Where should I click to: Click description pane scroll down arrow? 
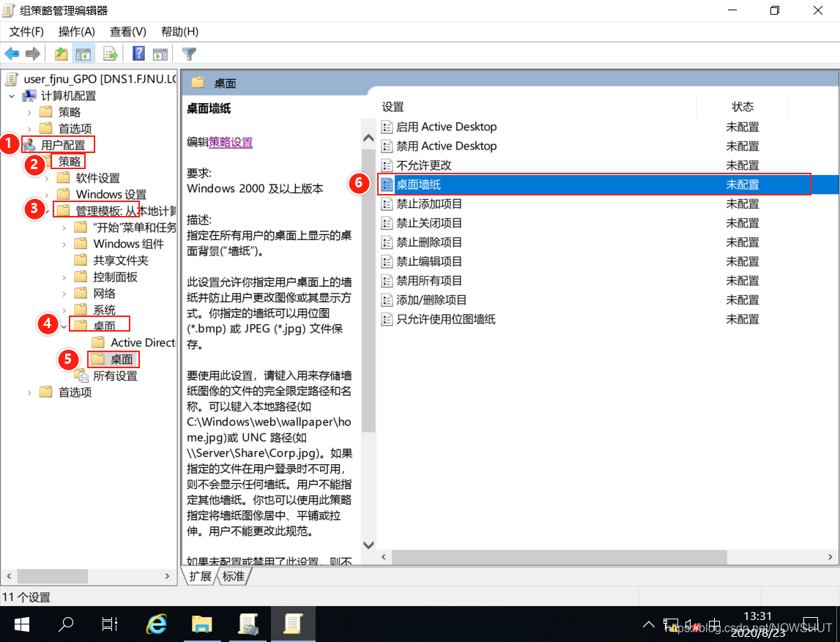coord(368,545)
